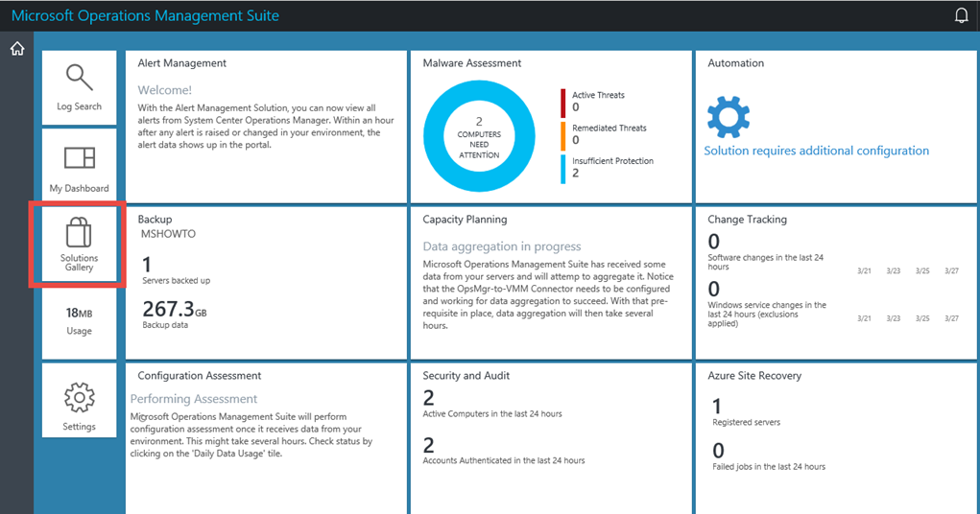Open the Configuration Assessment tile title
Viewport: 980px width, 514px height.
pyautogui.click(x=200, y=375)
